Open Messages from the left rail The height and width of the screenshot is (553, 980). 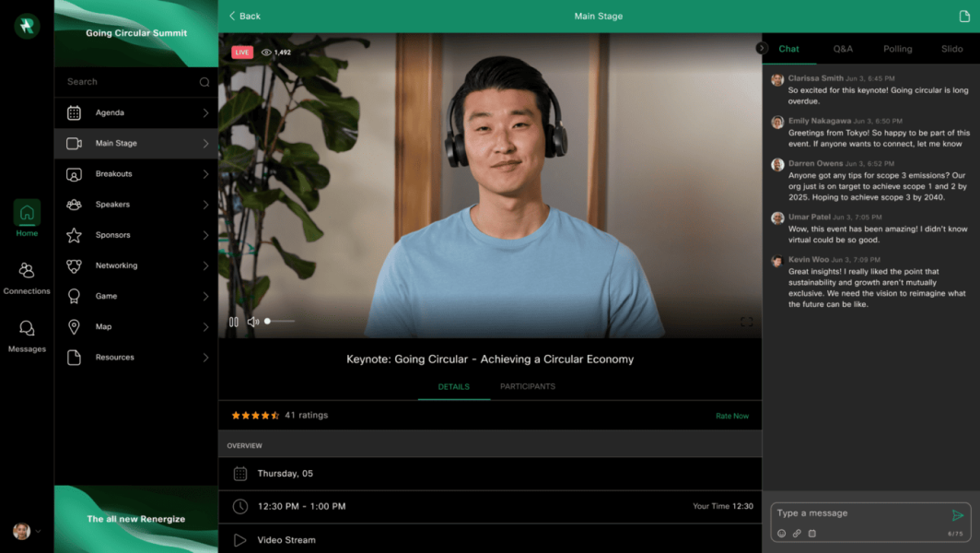[x=27, y=329]
